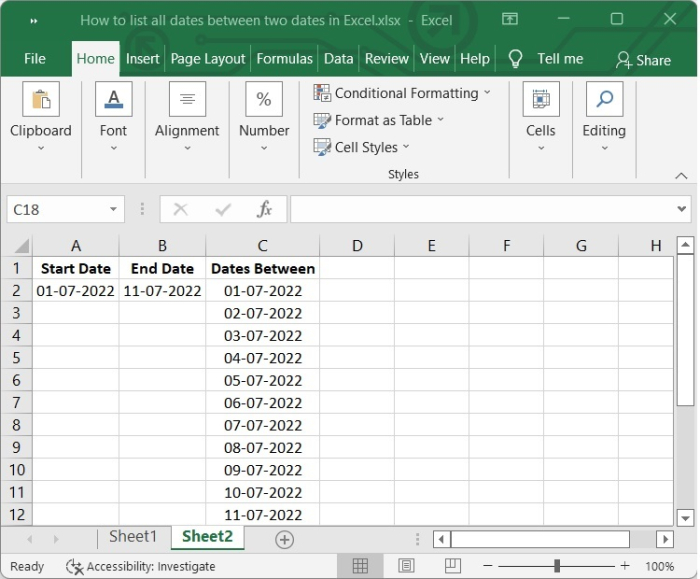Click the Font group icon

[x=113, y=100]
